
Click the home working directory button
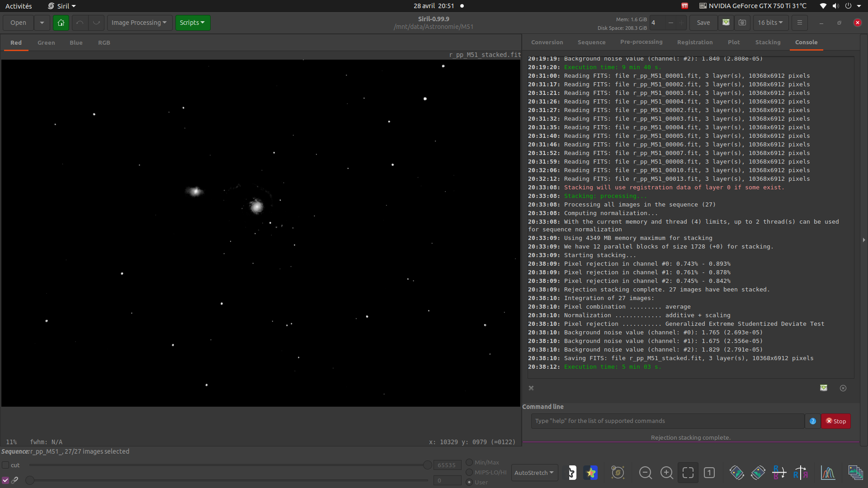coord(61,23)
